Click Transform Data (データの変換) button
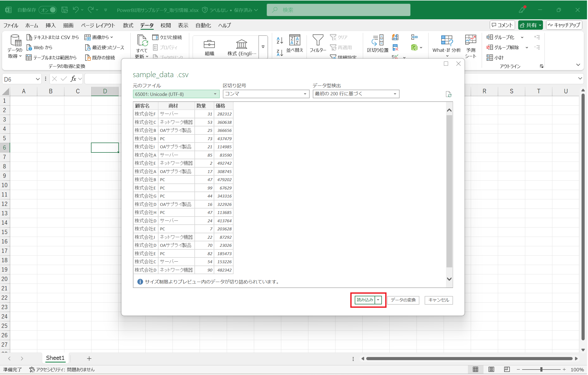Viewport: 588px width, 375px height. click(403, 300)
